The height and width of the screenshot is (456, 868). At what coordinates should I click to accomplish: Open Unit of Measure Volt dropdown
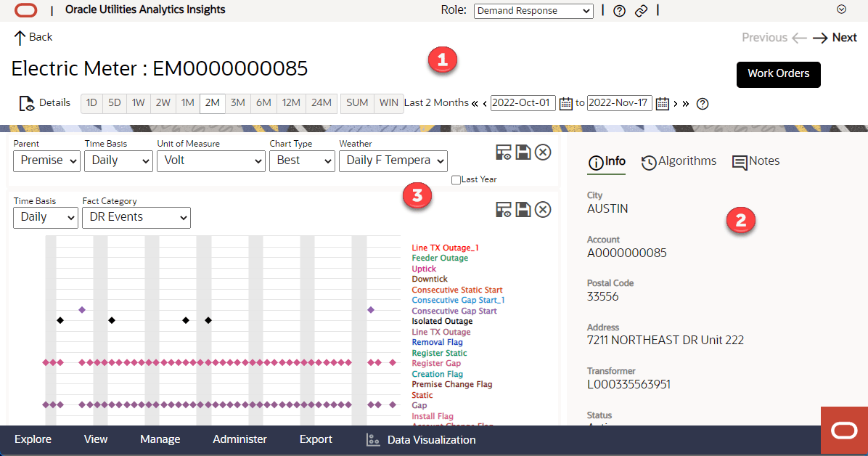click(211, 160)
